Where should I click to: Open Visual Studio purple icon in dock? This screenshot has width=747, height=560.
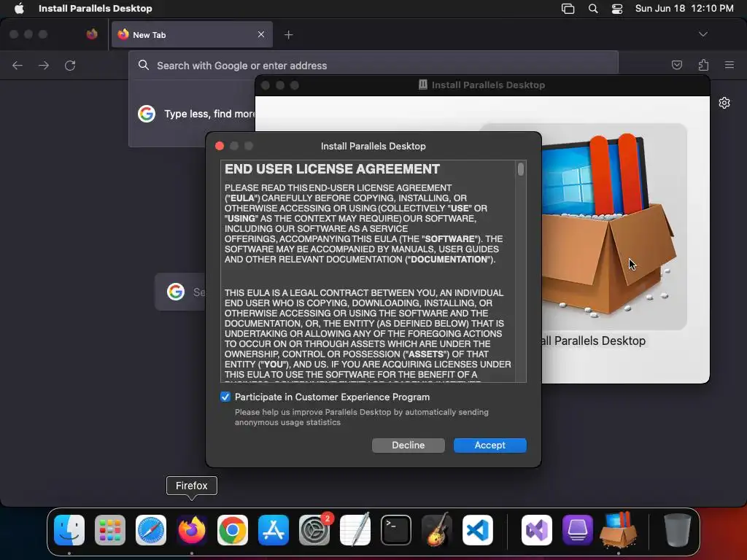pos(537,530)
